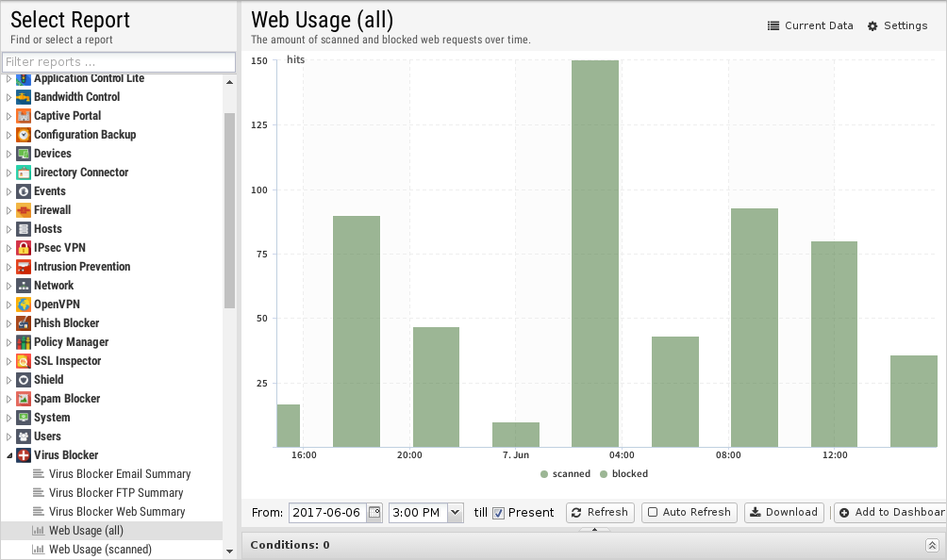Click the report list scroll down arrow
Viewport: 947px width, 560px height.
click(x=229, y=551)
